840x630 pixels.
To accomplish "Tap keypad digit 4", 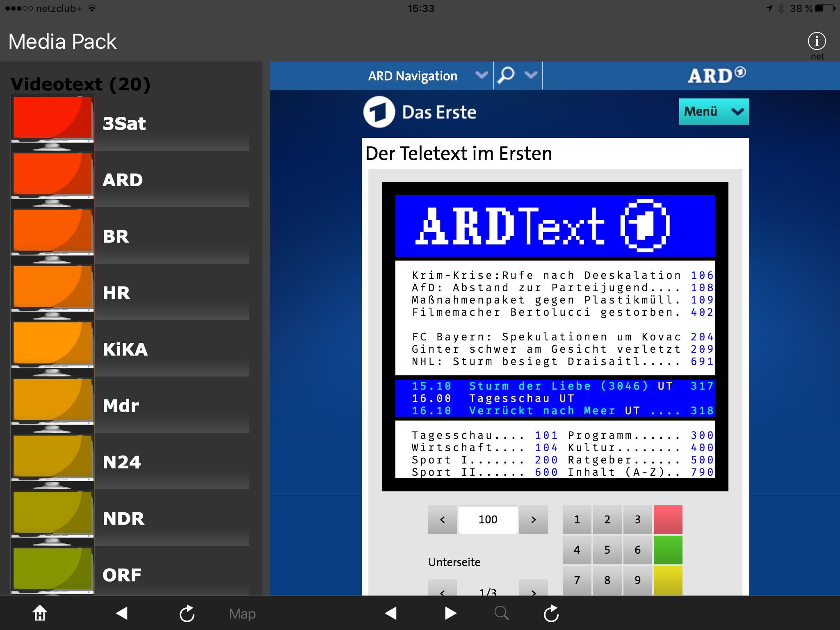I will (x=577, y=550).
